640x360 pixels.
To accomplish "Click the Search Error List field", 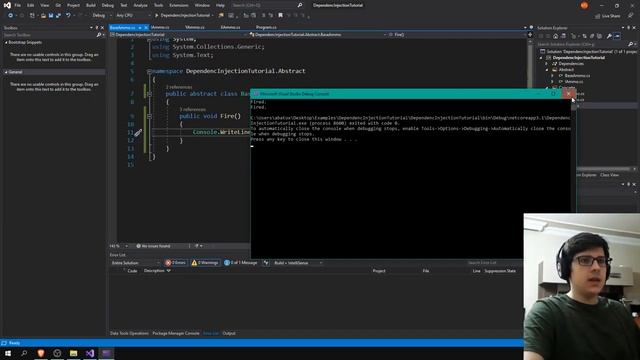I will click(494, 263).
